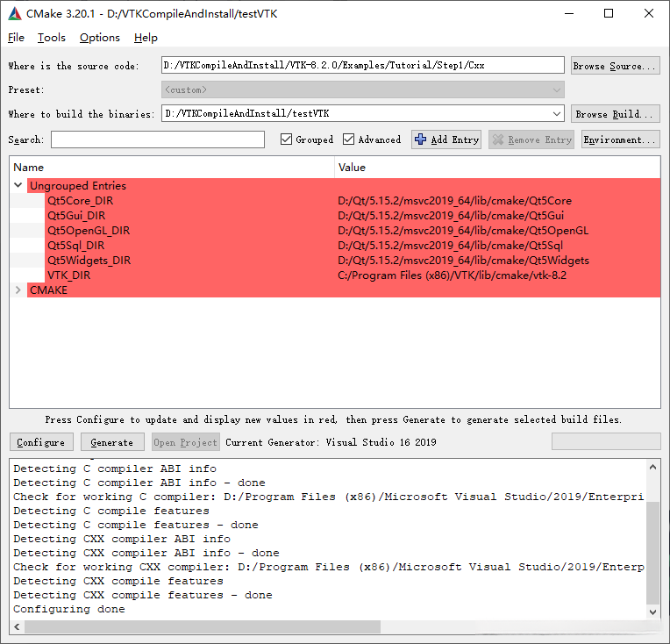
Task: Click 'Detecting CXX compile features - done' log line
Action: [143, 595]
